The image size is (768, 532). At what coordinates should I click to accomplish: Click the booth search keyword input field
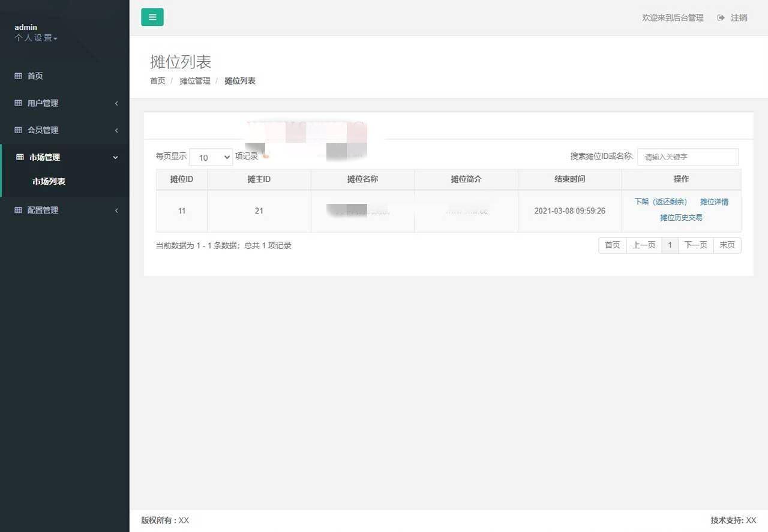[688, 157]
